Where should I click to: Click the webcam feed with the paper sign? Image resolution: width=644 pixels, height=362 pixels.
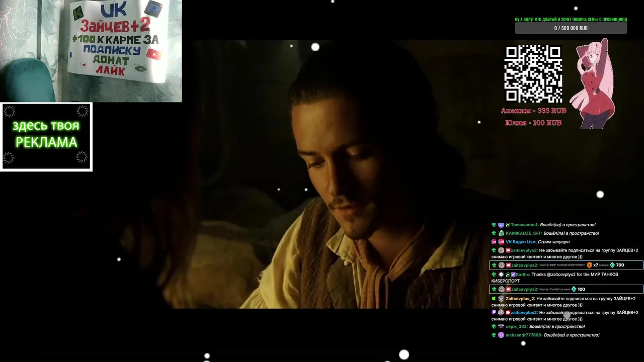click(x=91, y=51)
